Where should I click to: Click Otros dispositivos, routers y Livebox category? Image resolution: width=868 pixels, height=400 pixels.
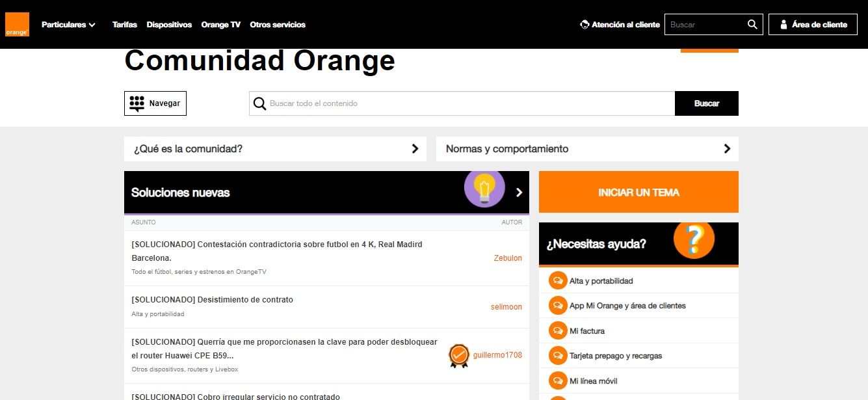(x=185, y=369)
